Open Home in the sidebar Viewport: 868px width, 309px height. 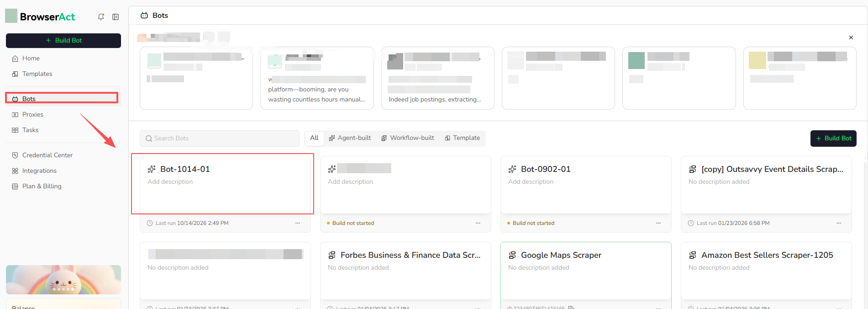31,58
